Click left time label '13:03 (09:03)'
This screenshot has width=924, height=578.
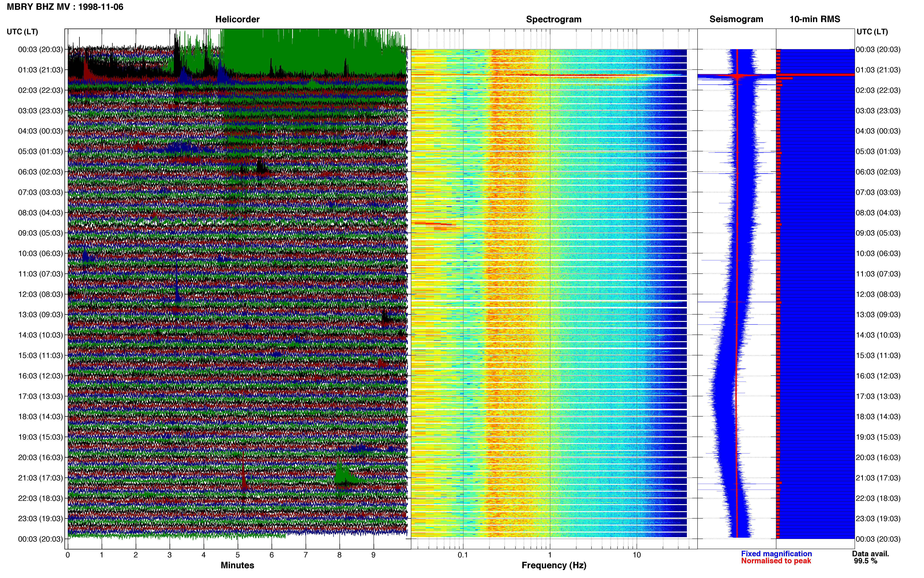[41, 315]
